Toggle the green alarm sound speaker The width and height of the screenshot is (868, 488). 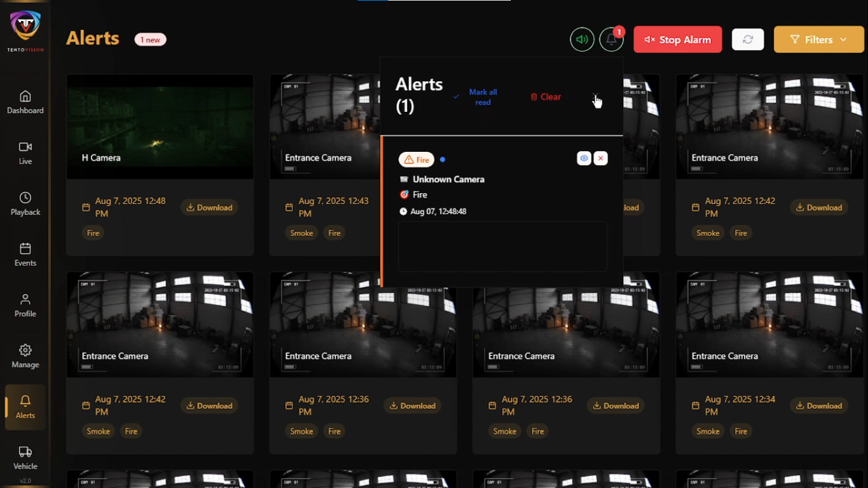pos(582,39)
